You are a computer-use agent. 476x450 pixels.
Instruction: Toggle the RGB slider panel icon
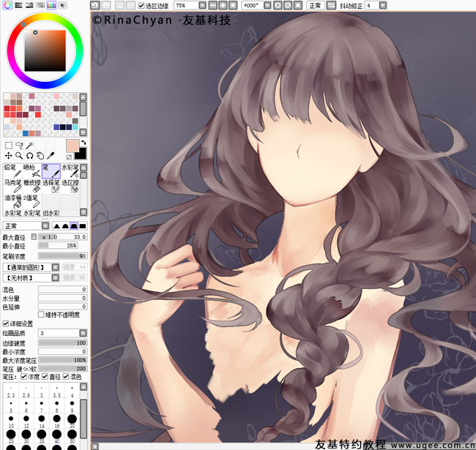pyautogui.click(x=18, y=5)
